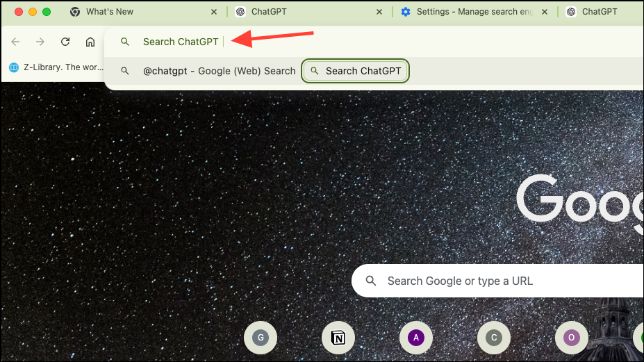Reload the current page
The width and height of the screenshot is (644, 362).
[x=65, y=42]
